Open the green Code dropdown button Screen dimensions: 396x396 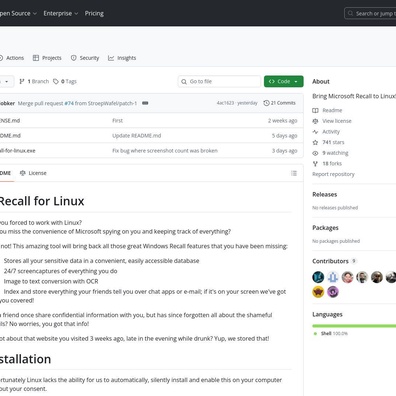point(284,81)
